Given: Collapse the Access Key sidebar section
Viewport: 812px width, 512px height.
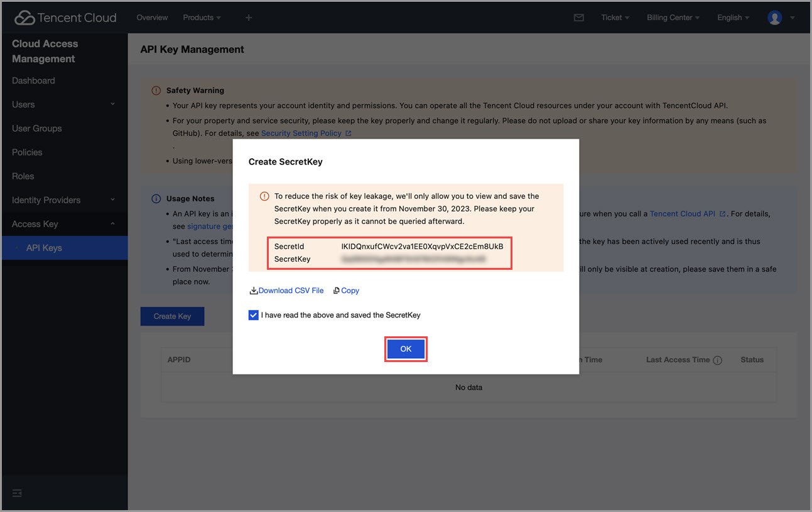Looking at the screenshot, I should [x=63, y=224].
